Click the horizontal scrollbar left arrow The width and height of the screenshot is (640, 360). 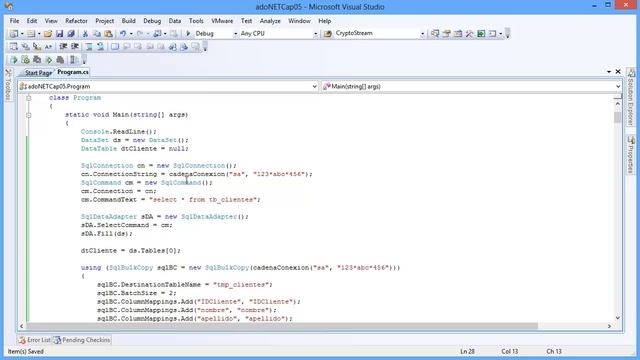(x=22, y=326)
